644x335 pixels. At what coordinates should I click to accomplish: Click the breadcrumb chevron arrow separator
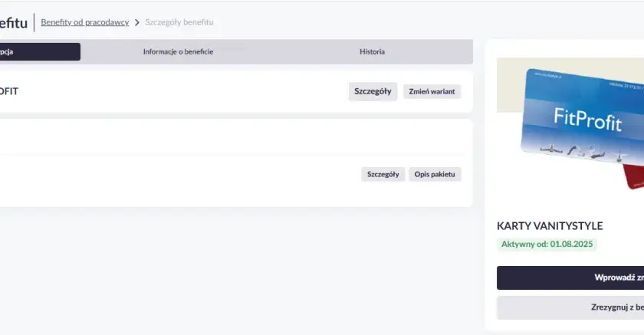(137, 22)
